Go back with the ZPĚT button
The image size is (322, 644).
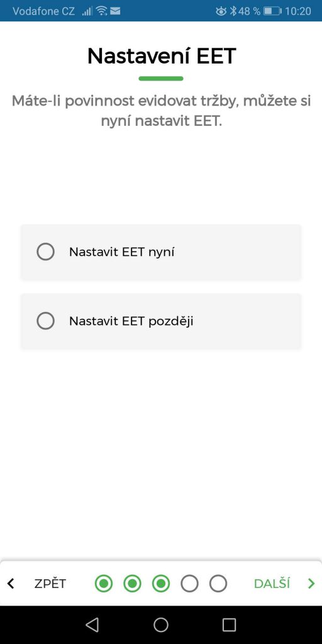pyautogui.click(x=50, y=583)
